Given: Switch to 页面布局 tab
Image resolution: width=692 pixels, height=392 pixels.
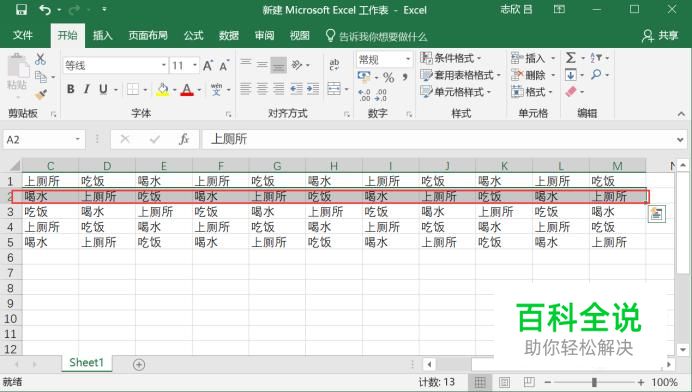Looking at the screenshot, I should point(148,35).
